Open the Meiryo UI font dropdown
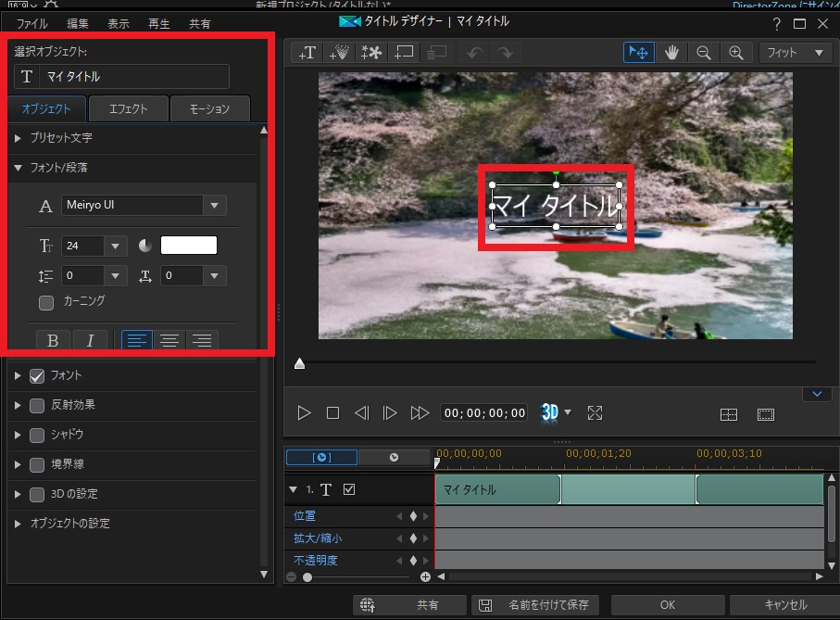This screenshot has height=620, width=840. [215, 206]
